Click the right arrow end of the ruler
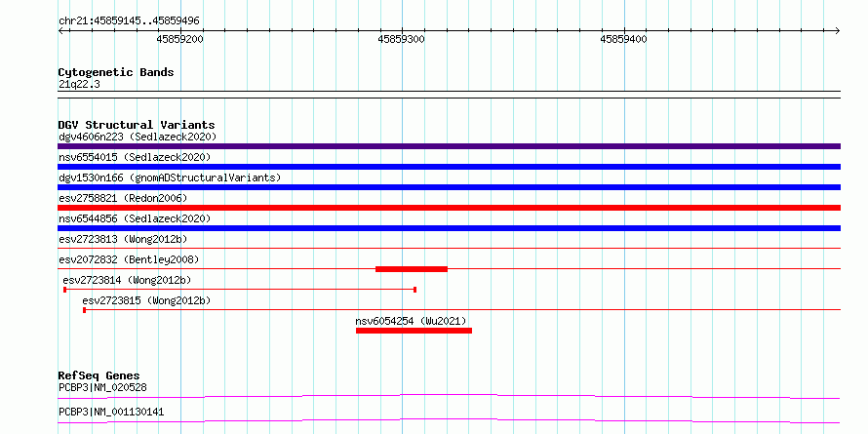This screenshot has width=868, height=434. click(838, 30)
